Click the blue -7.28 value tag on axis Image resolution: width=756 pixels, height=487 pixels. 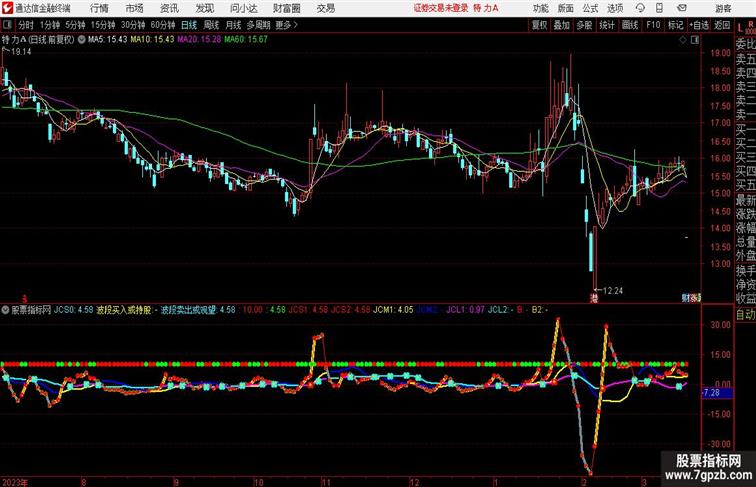[717, 393]
